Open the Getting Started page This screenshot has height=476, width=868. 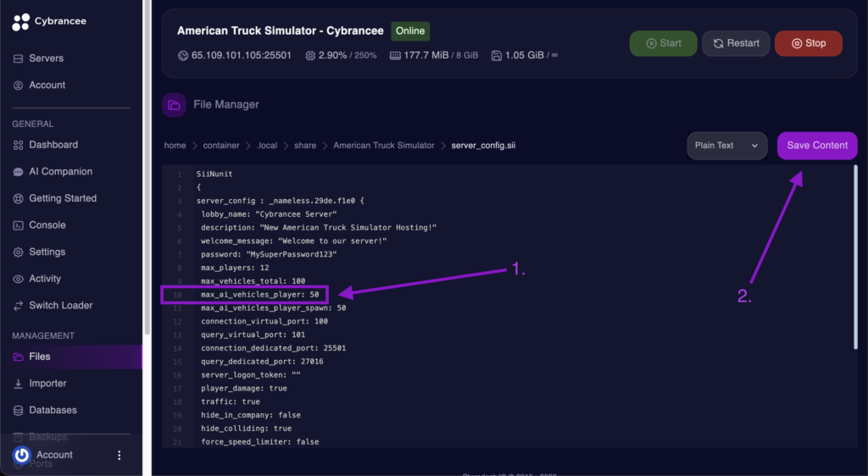click(x=63, y=198)
